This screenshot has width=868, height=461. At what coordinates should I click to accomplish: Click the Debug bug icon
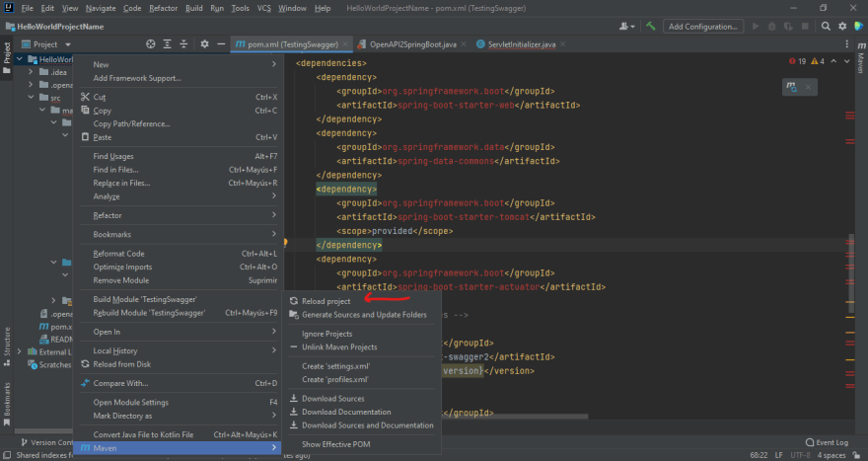771,26
